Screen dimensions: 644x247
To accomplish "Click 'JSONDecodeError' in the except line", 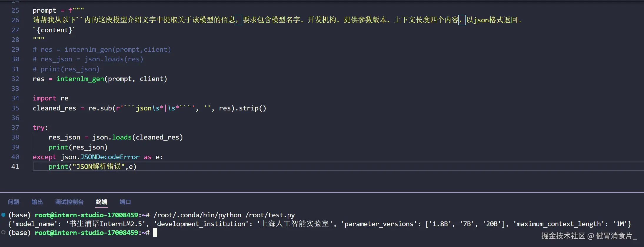I will coord(110,157).
